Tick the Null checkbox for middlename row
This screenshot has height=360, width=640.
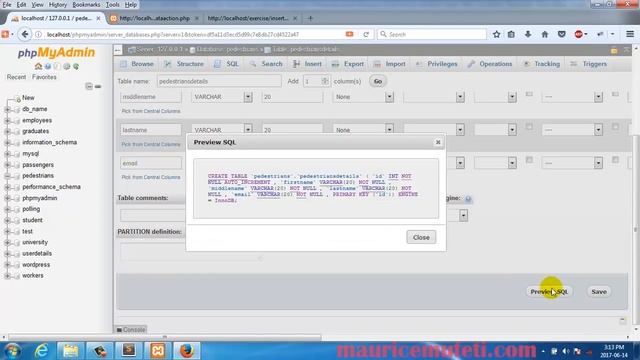click(x=529, y=94)
